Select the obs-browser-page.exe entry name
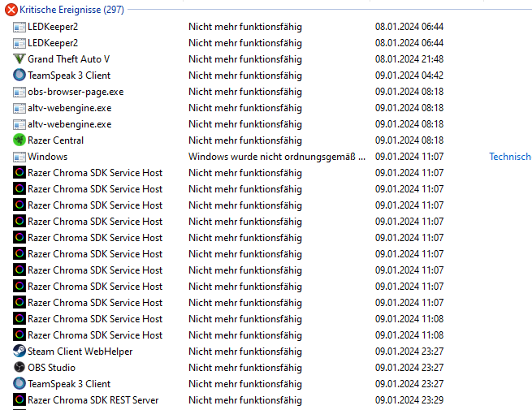This screenshot has width=532, height=410. pyautogui.click(x=76, y=92)
